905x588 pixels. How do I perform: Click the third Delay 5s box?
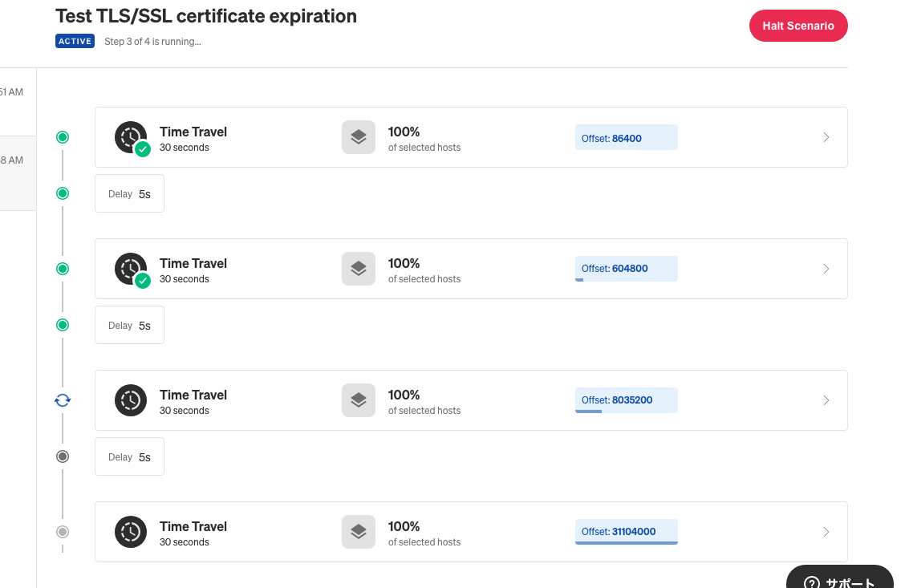(x=129, y=456)
